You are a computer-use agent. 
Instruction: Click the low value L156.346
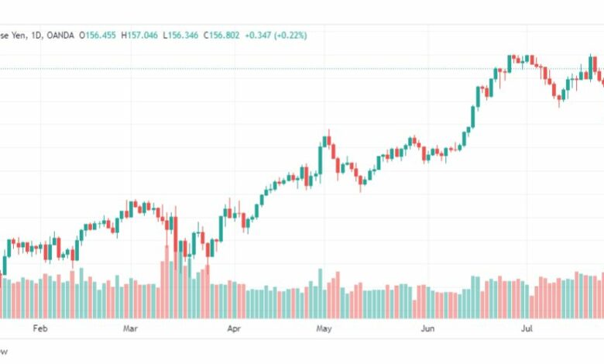180,36
